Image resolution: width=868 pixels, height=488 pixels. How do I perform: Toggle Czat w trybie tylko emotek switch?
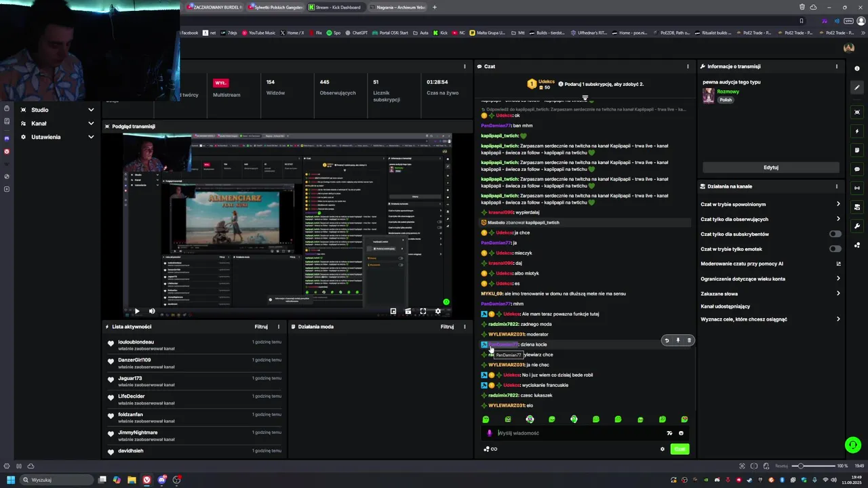tap(835, 249)
